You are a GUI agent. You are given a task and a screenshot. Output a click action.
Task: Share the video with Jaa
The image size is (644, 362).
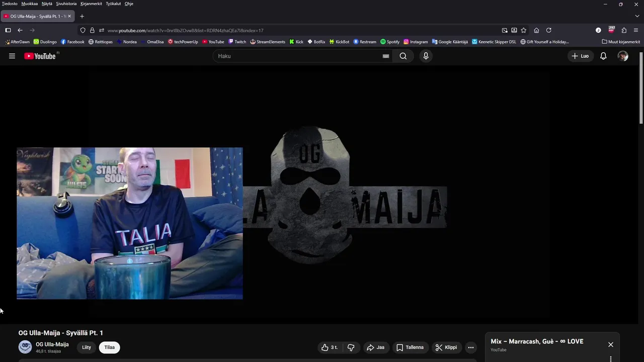[376, 347]
